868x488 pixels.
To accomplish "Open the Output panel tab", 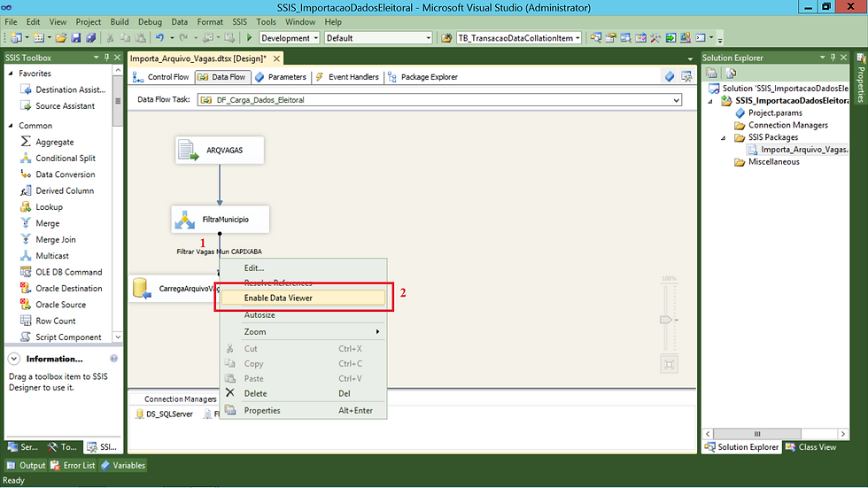I will point(26,465).
